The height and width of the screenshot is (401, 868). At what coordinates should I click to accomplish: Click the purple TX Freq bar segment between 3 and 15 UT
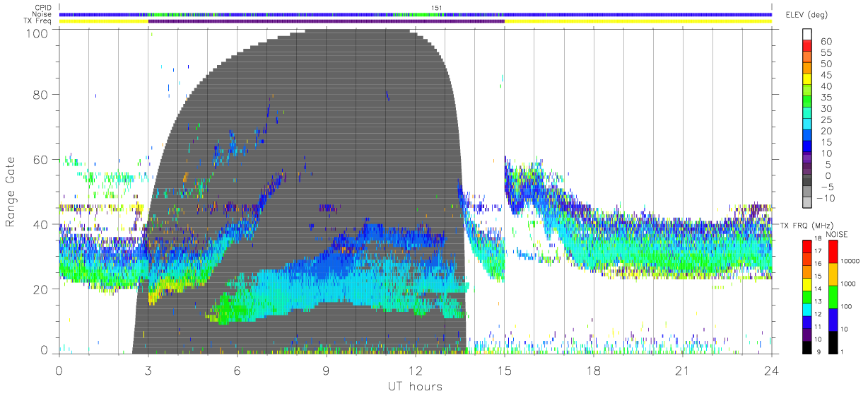(x=326, y=21)
